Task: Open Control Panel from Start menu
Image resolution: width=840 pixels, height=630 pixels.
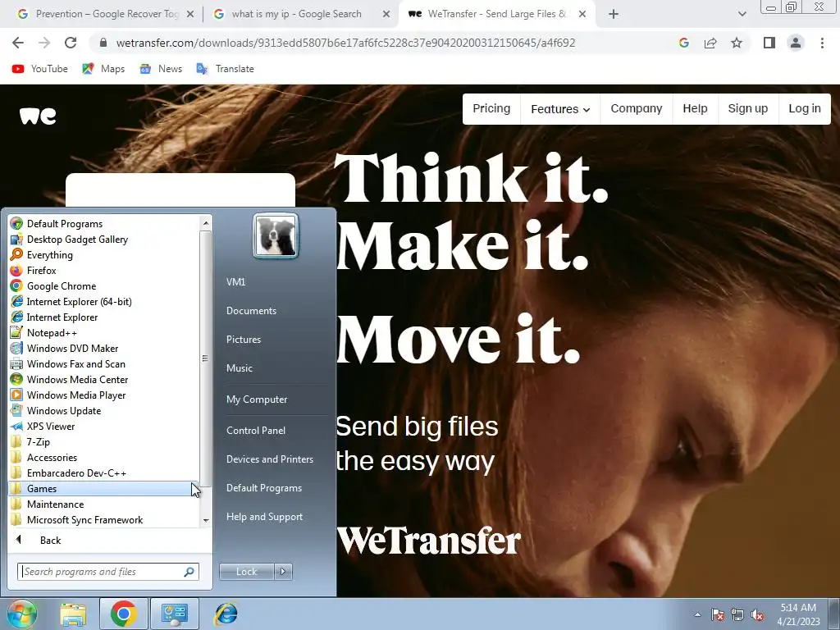Action: tap(256, 431)
